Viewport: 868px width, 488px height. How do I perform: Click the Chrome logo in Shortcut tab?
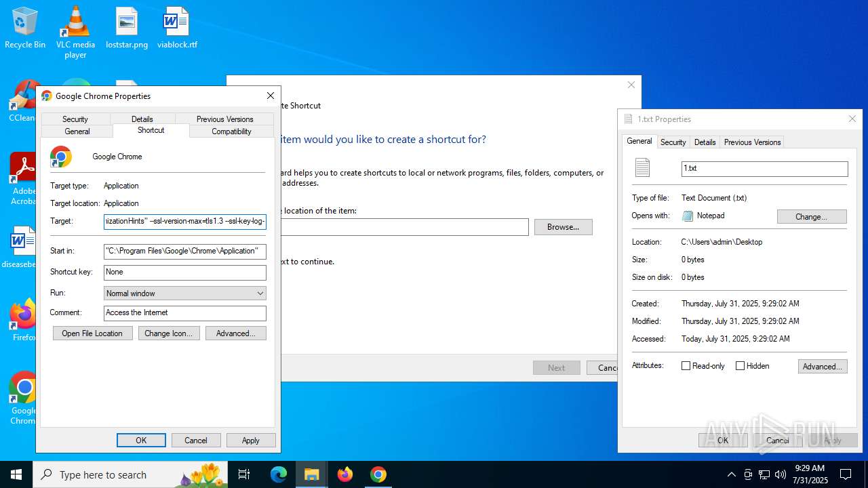[61, 157]
